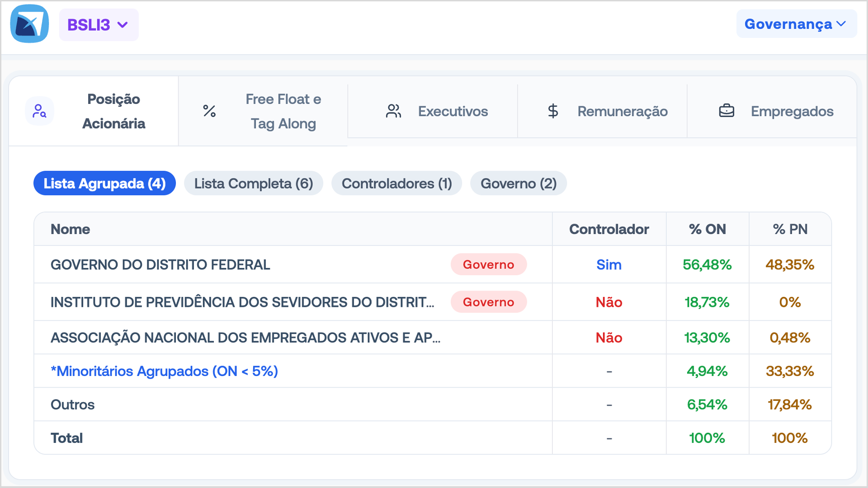Open the BSLI3 ticker dropdown
This screenshot has height=488, width=868.
(99, 25)
